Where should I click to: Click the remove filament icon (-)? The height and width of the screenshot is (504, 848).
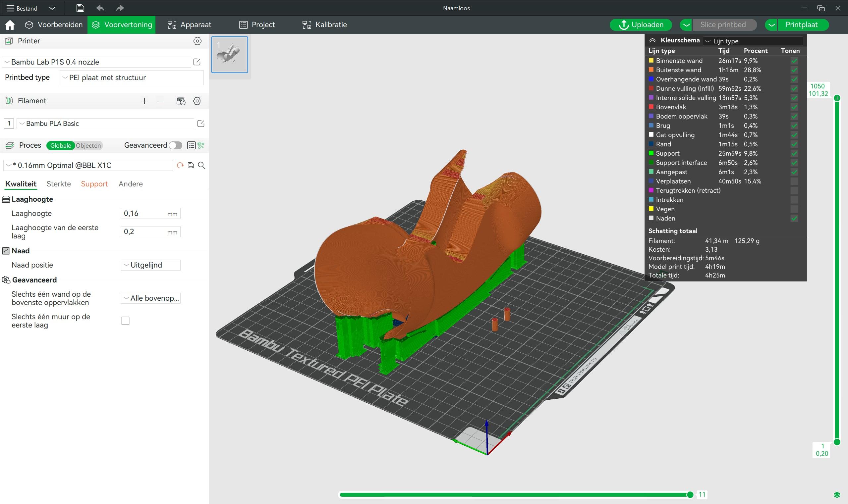point(160,101)
